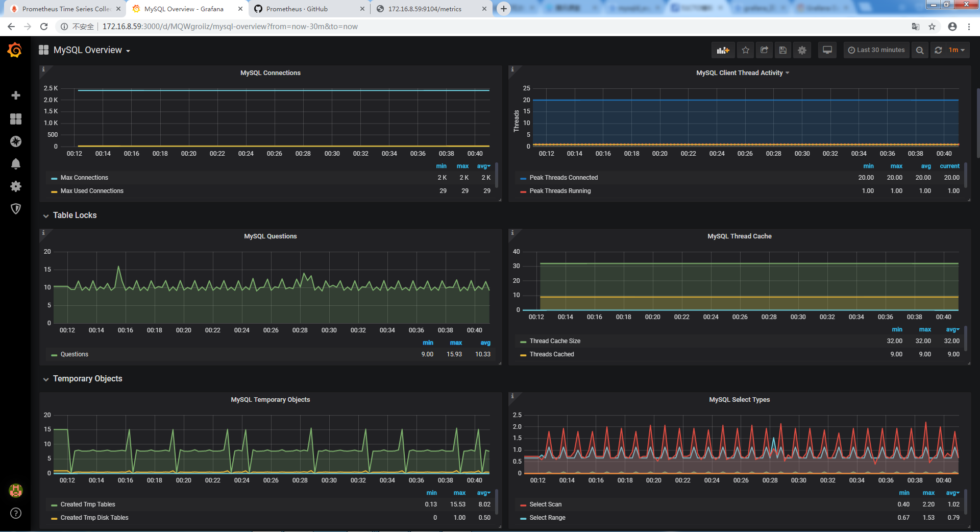Open the Create plus menu in sidebar
The height and width of the screenshot is (532, 980).
(16, 95)
